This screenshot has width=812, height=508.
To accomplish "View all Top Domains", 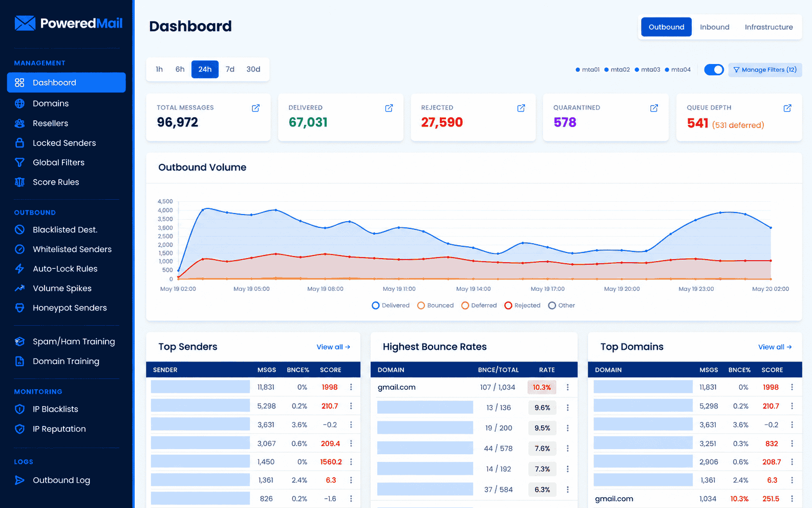I will (x=775, y=347).
